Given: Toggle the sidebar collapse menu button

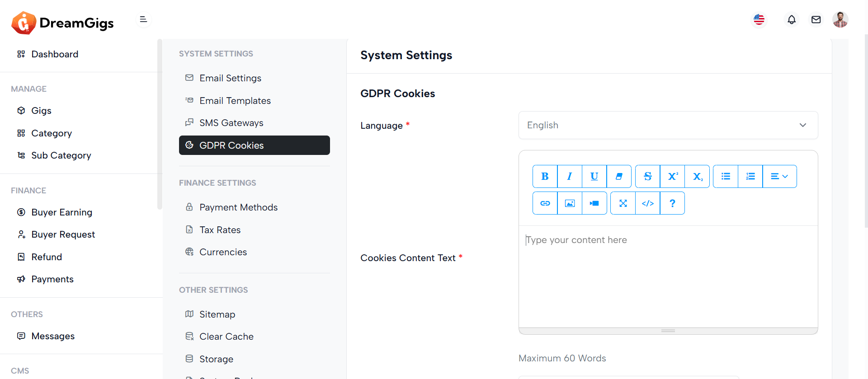Looking at the screenshot, I should click(143, 19).
